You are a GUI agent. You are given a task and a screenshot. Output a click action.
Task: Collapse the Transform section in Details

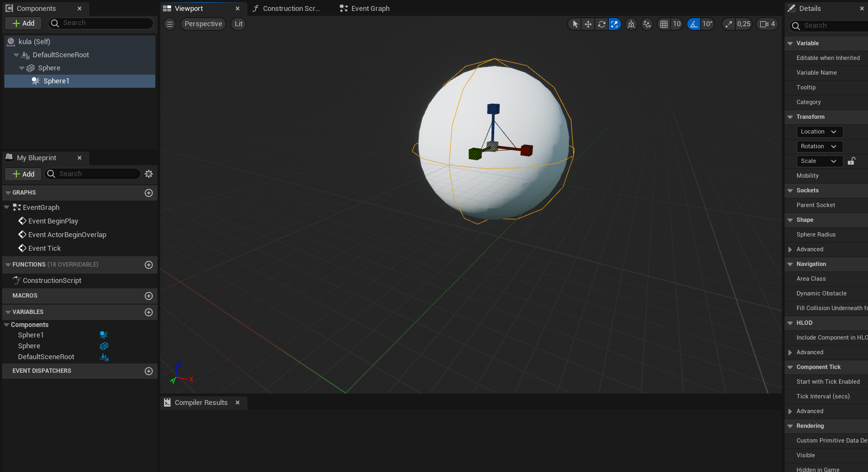[790, 117]
